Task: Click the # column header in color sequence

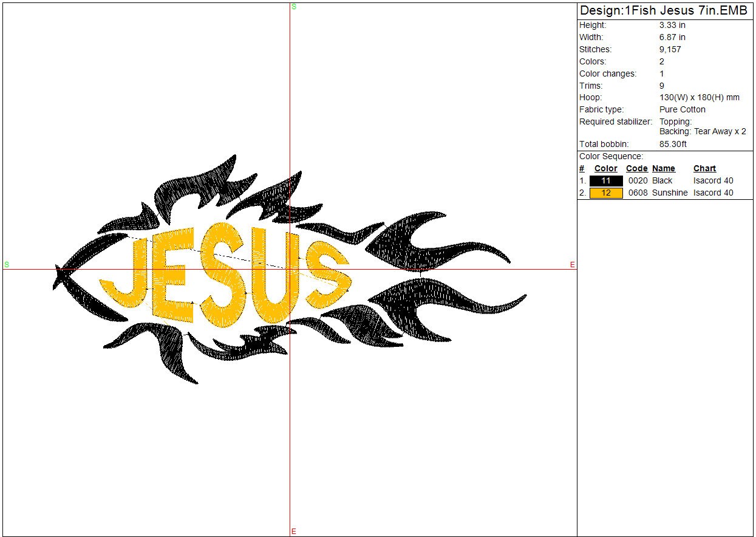Action: (x=582, y=169)
